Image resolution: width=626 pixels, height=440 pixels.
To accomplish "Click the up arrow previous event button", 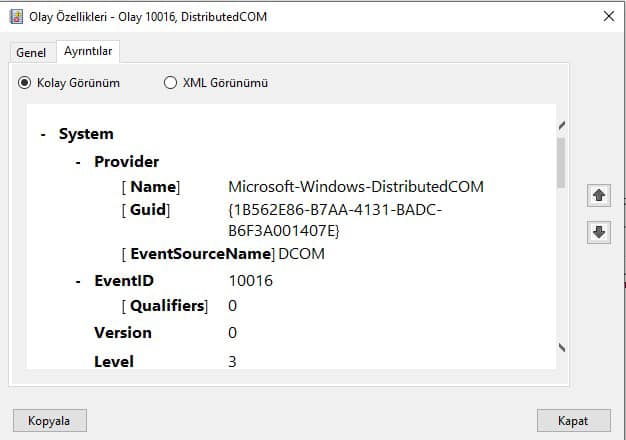I will 598,195.
